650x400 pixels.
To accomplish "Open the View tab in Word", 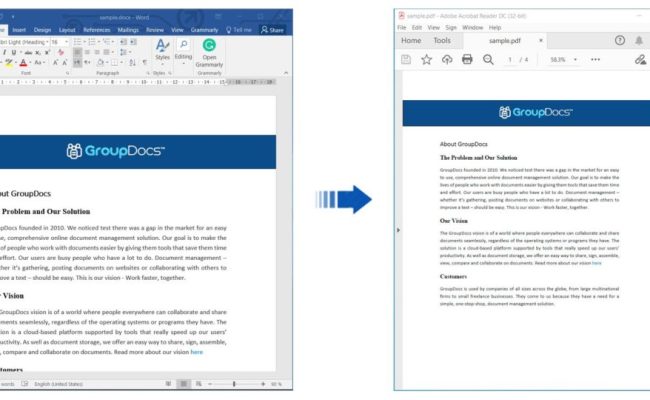I will 177,30.
